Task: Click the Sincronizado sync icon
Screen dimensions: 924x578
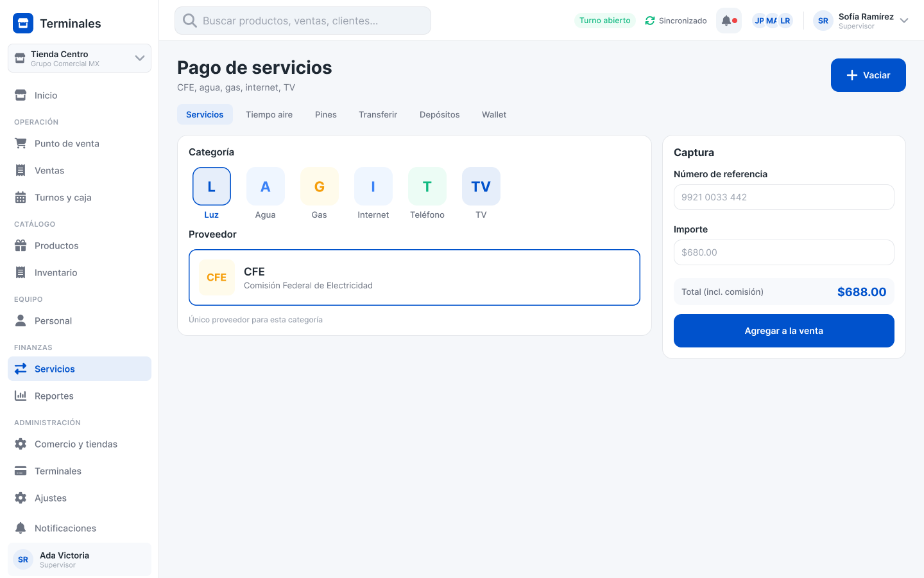Action: [650, 21]
